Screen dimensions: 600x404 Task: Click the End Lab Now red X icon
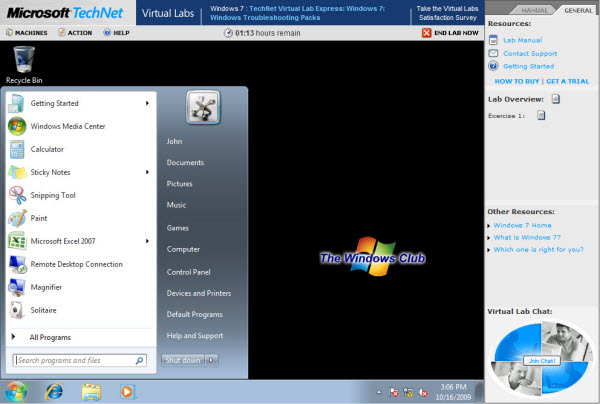tap(426, 33)
